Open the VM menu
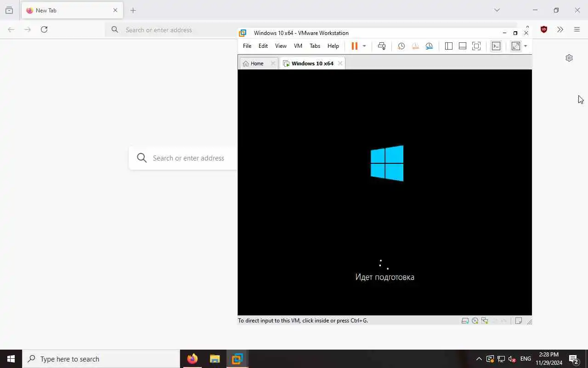This screenshot has width=588, height=368. (298, 46)
